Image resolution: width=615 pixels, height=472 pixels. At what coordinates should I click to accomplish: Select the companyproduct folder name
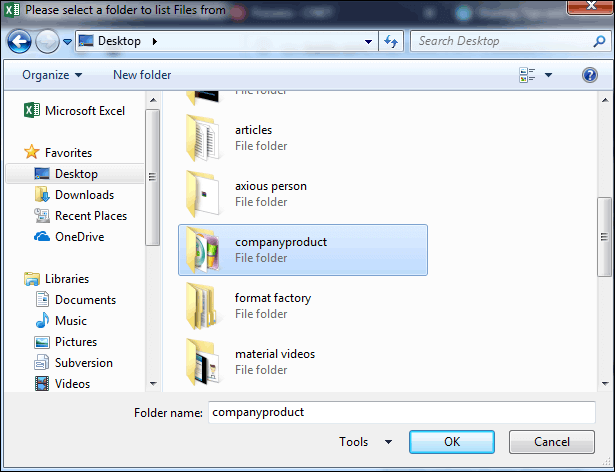(x=281, y=242)
